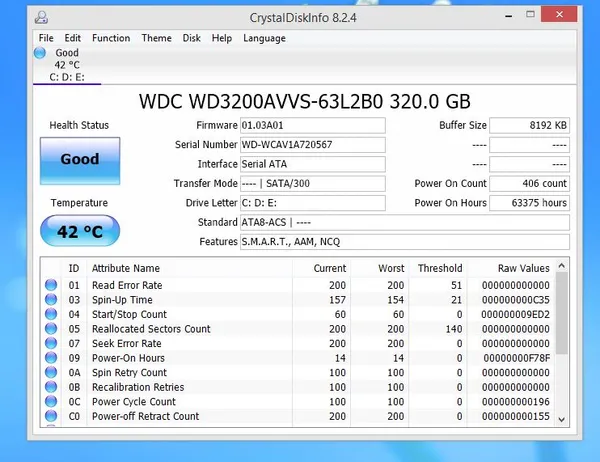
Task: Click status orb for Power Cycle Count
Action: (51, 401)
